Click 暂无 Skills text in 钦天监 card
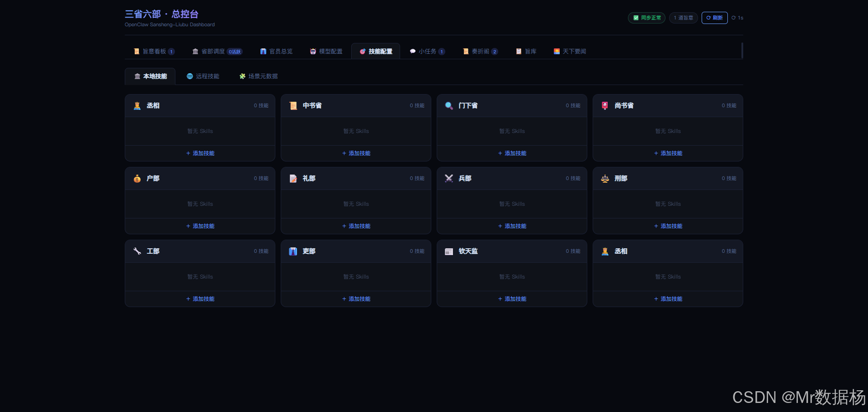The image size is (868, 412). [x=512, y=277]
